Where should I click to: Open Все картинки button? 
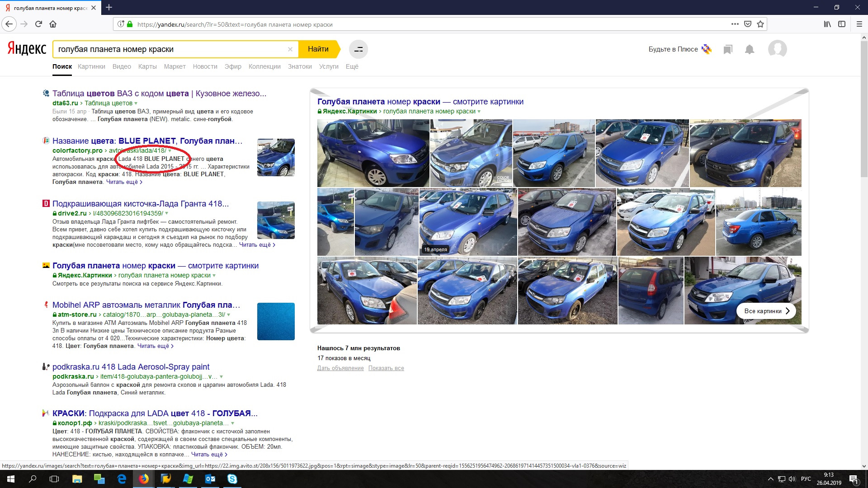tap(766, 311)
